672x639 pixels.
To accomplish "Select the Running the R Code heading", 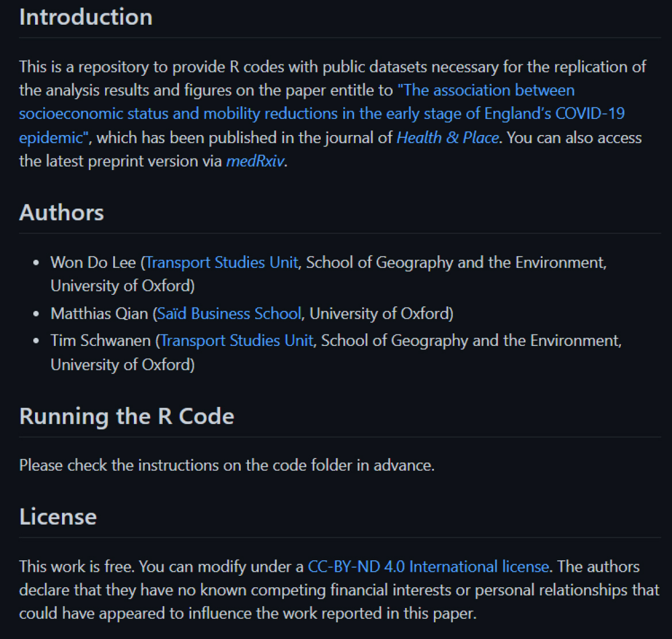I will [x=126, y=416].
